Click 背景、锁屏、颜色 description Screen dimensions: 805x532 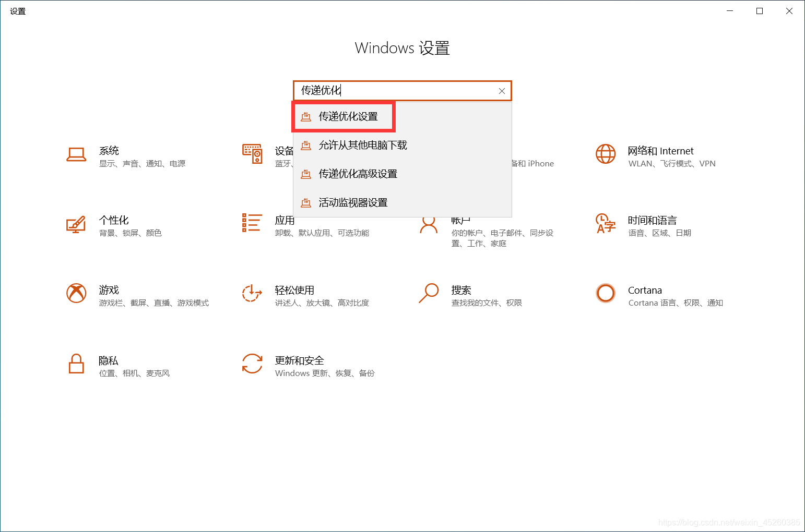click(131, 233)
